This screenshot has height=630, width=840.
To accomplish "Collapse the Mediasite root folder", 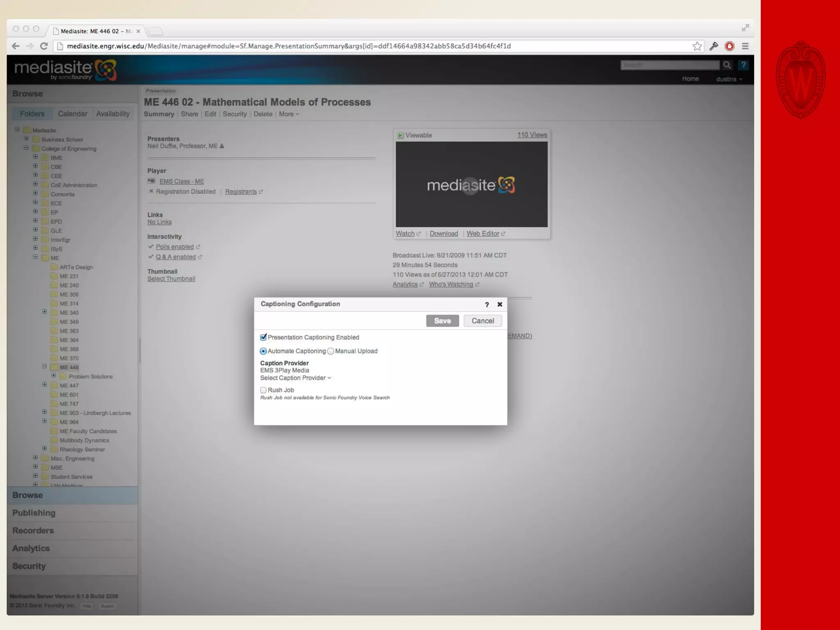I will [17, 130].
